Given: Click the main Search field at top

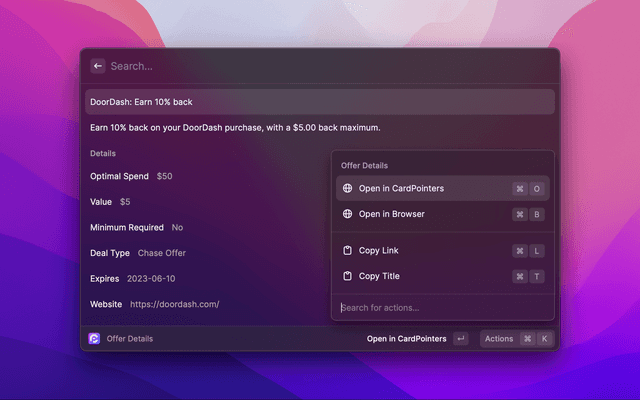Looking at the screenshot, I should [300, 66].
